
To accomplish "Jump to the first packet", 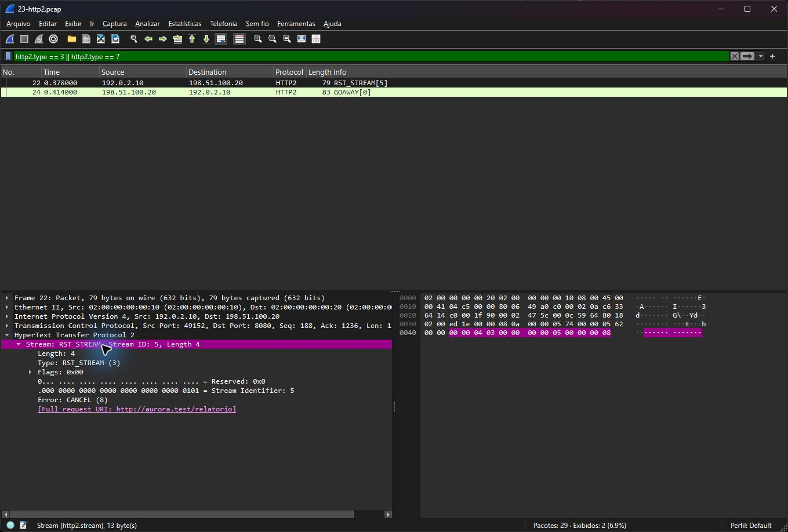I will (192, 39).
